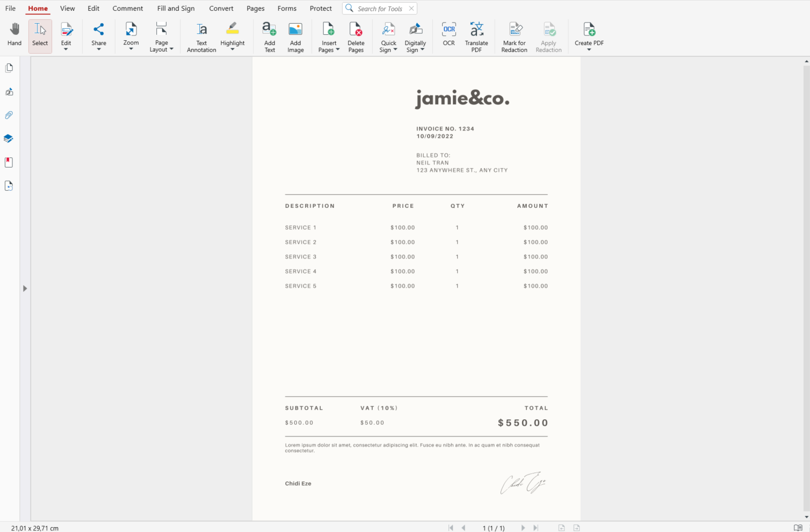Expand the Zoom dropdown arrow
The height and width of the screenshot is (532, 810).
131,49
